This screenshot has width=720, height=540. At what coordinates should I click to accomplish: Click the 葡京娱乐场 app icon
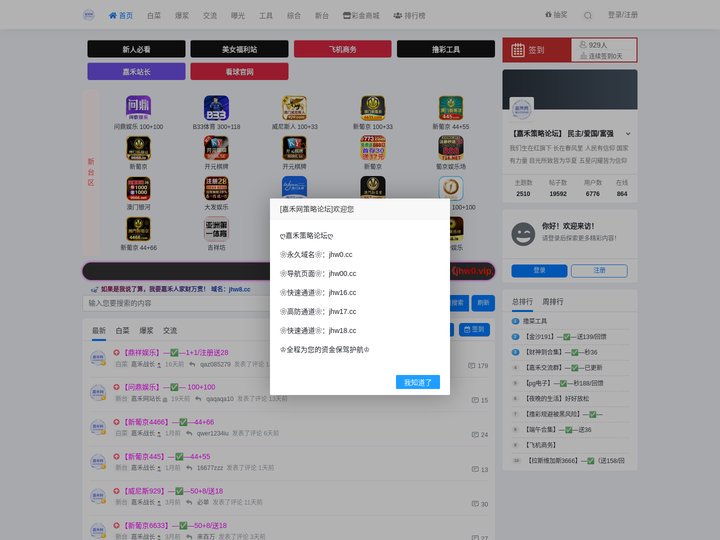coord(451,148)
